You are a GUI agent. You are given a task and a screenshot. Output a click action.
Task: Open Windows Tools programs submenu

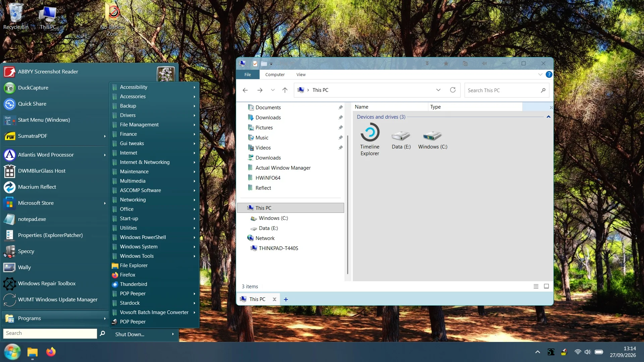click(x=154, y=256)
